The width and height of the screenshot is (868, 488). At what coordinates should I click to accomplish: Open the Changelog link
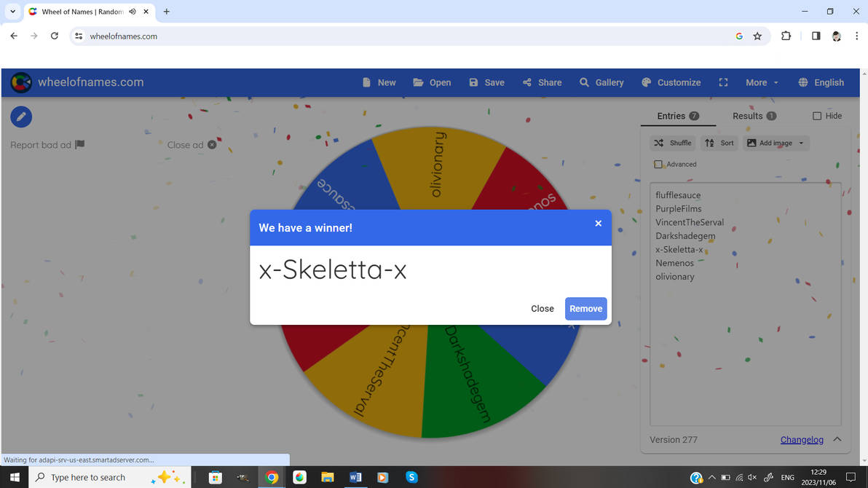(802, 440)
